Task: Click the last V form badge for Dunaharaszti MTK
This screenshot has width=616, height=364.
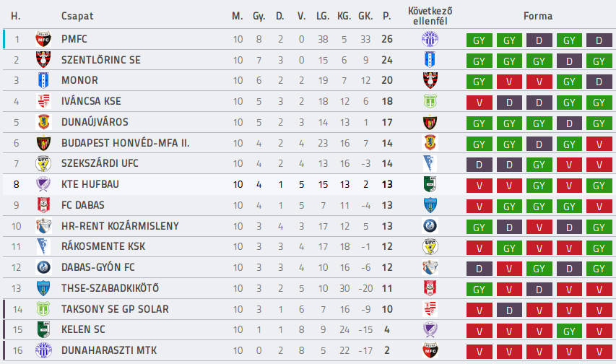Action: (x=599, y=352)
